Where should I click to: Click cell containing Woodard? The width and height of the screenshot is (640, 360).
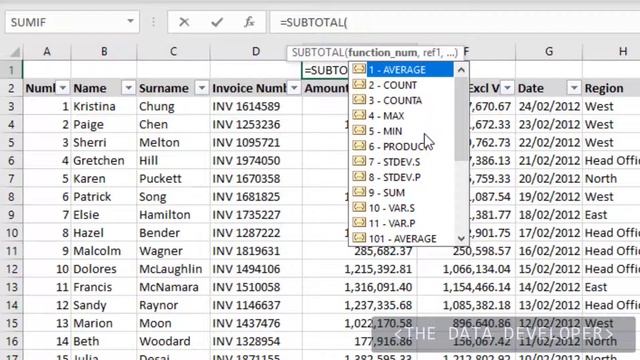point(173,341)
